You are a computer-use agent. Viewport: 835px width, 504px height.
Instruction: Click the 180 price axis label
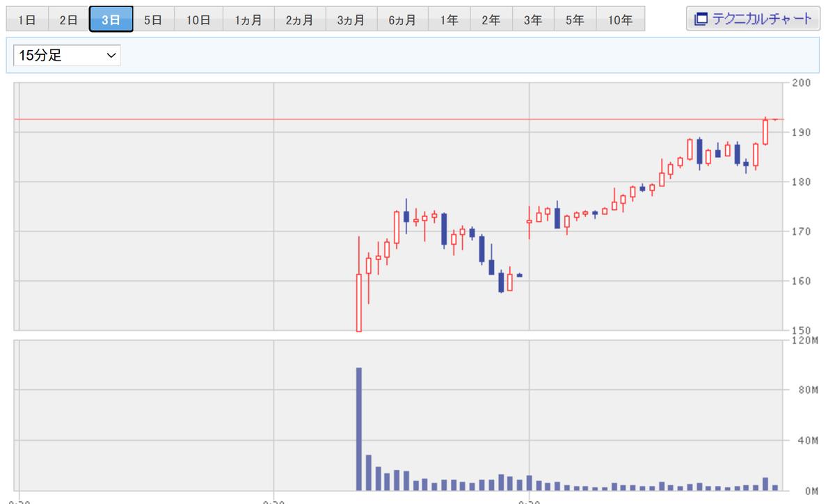click(x=803, y=181)
